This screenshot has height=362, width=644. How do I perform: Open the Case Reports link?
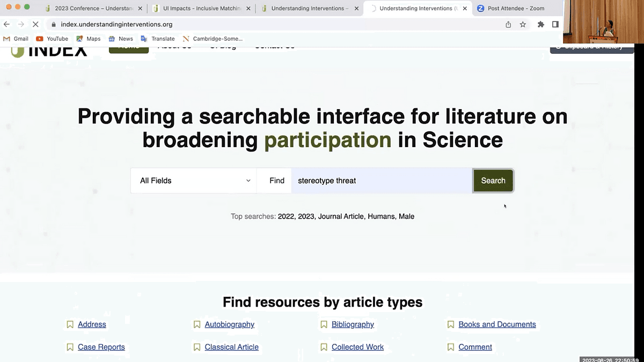(101, 347)
